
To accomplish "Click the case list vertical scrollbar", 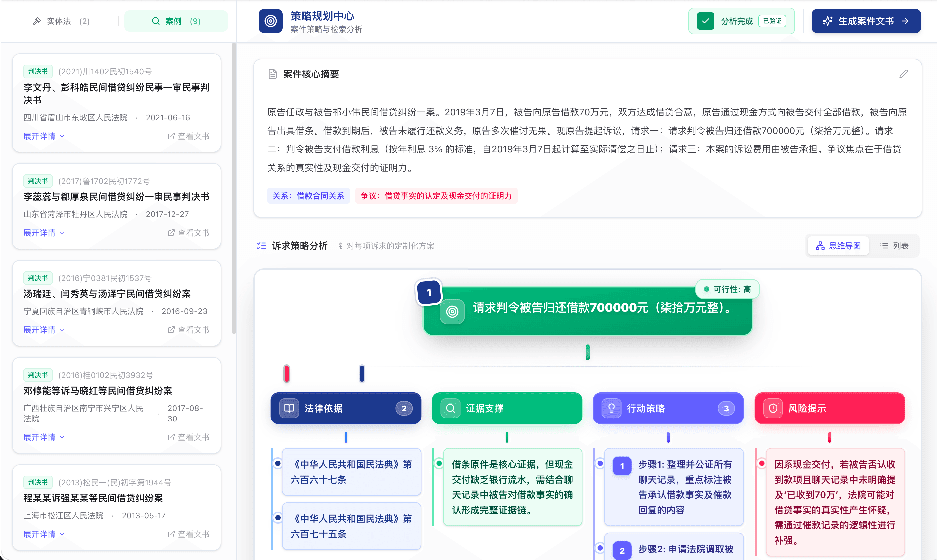I will [234, 189].
